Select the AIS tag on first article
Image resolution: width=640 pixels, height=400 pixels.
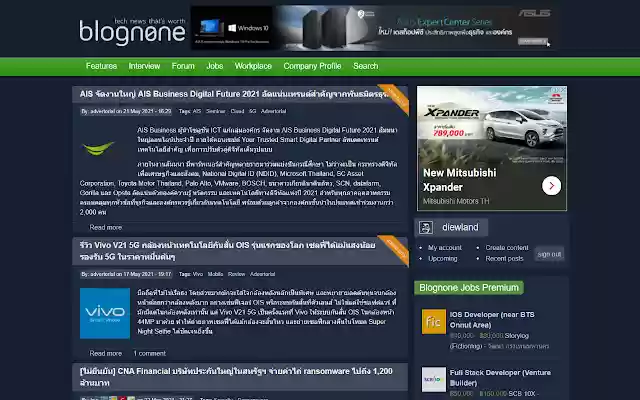point(197,111)
